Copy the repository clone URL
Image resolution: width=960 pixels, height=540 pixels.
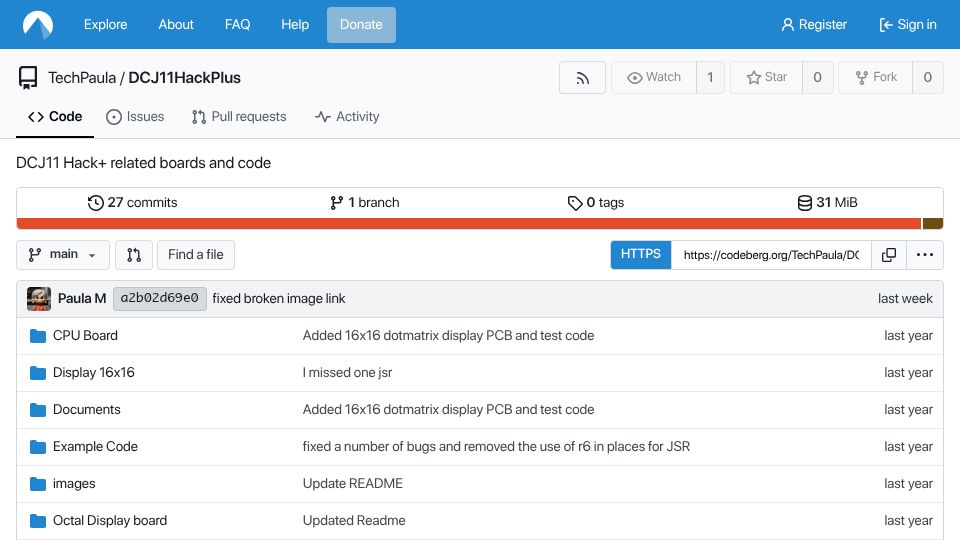coord(888,255)
